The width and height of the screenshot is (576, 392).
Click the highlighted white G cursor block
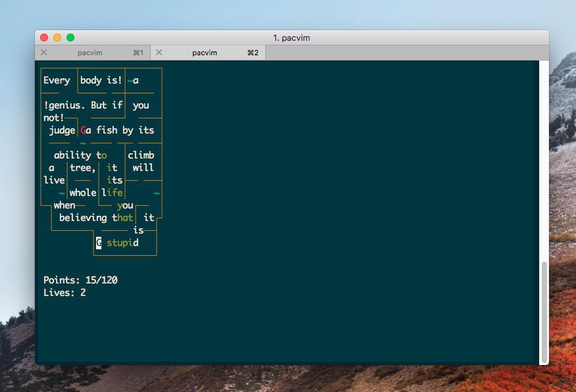point(99,243)
